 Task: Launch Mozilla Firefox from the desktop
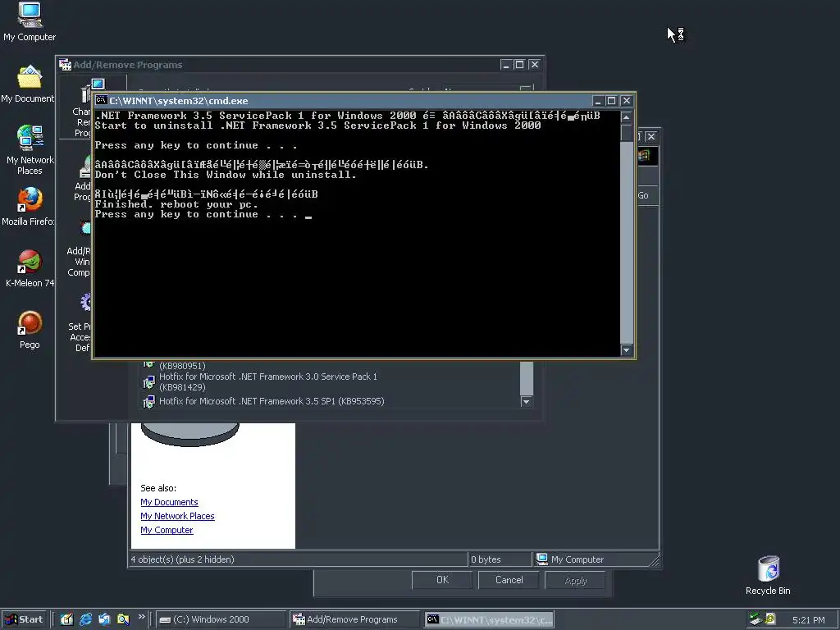pyautogui.click(x=30, y=200)
